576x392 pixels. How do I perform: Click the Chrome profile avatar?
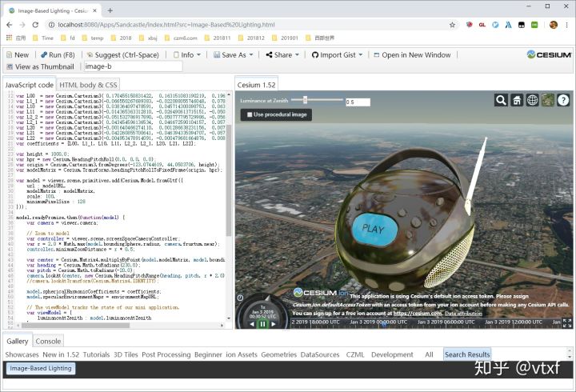pos(554,25)
